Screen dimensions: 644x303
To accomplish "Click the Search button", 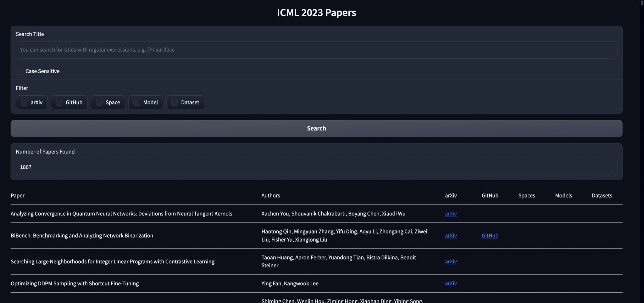I will point(316,128).
